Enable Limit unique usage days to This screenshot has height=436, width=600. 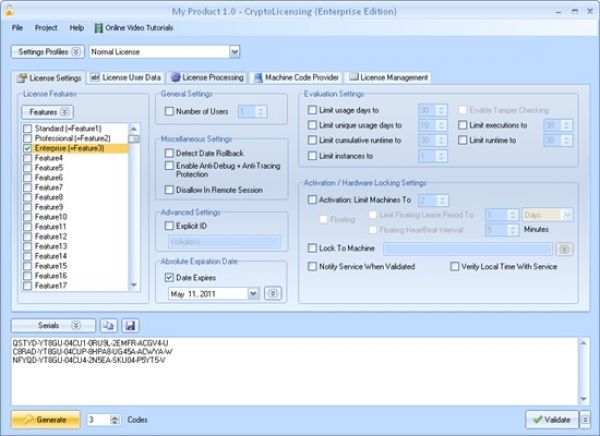312,125
